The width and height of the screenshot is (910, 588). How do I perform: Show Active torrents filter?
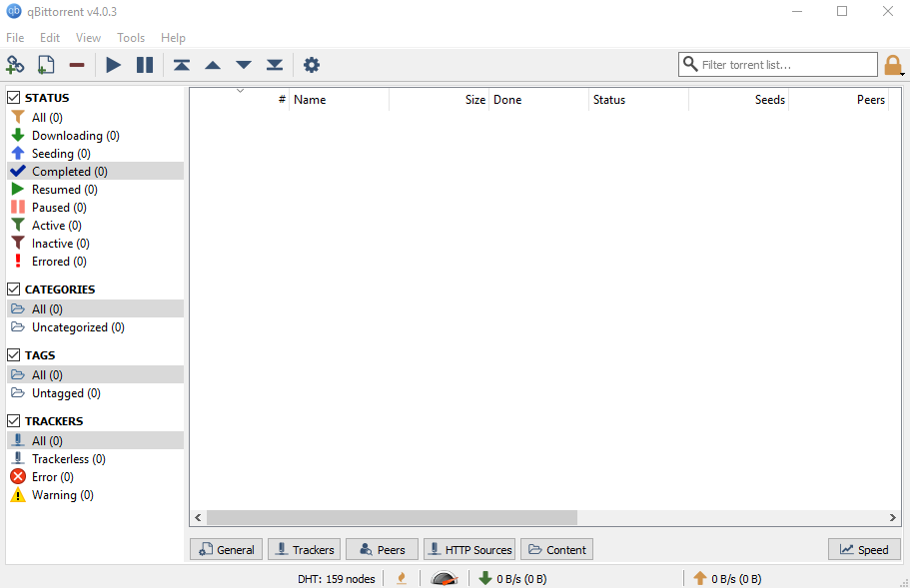click(x=95, y=226)
